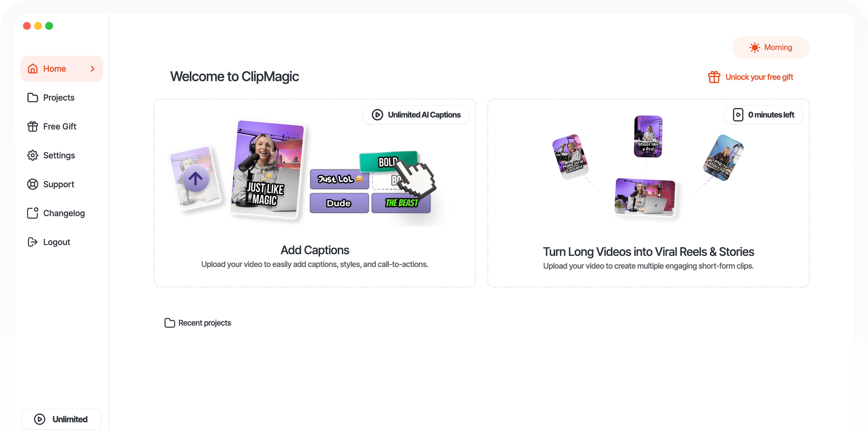Click the 0 minutes left badge
868x430 pixels.
[764, 115]
